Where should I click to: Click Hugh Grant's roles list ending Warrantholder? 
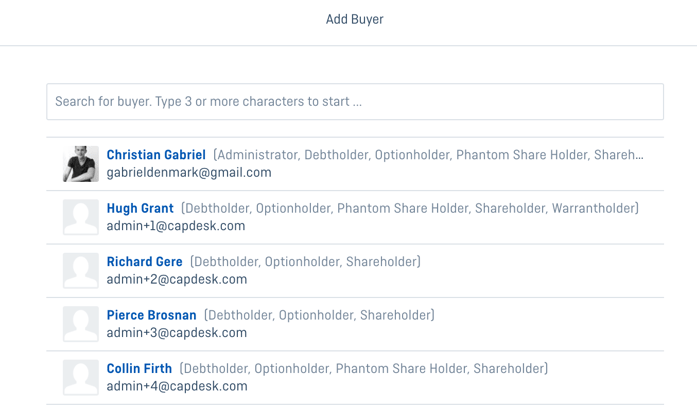click(x=409, y=208)
